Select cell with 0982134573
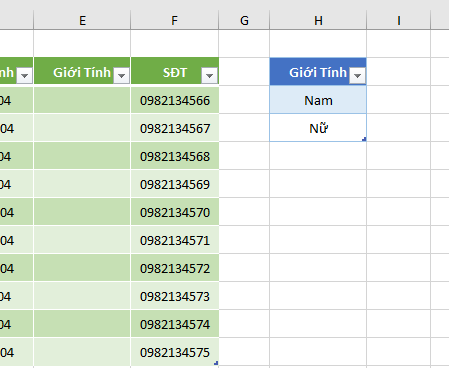Screen dimensions: 449x368 click(175, 296)
